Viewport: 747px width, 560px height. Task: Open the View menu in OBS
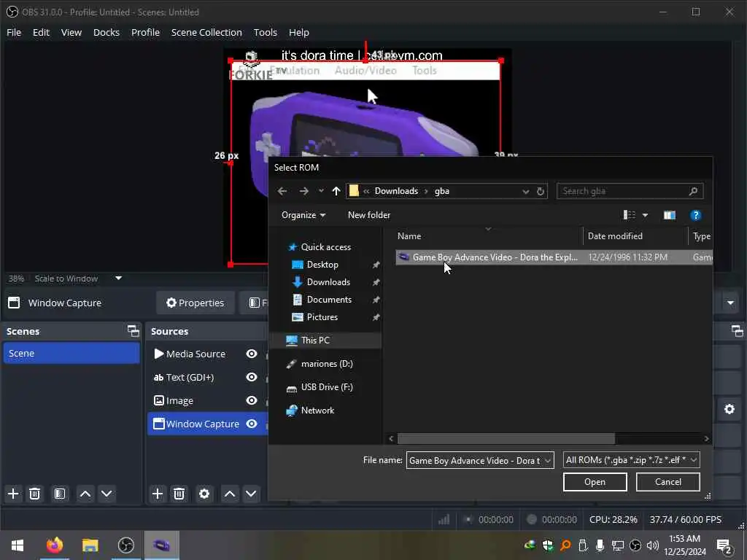coord(71,32)
